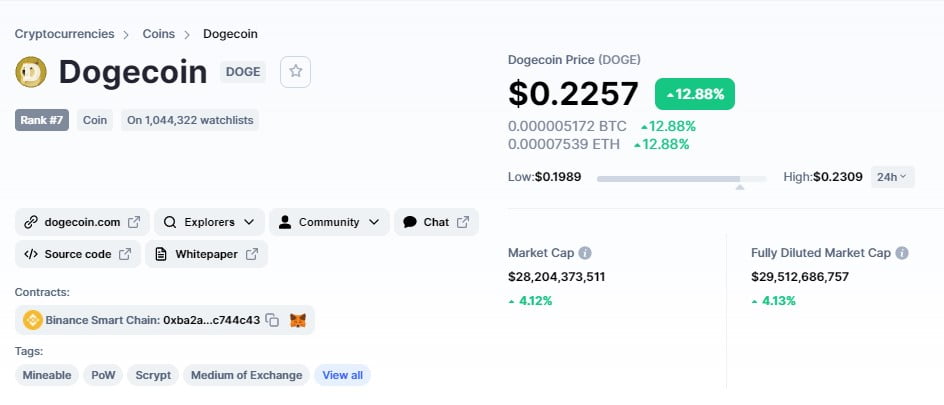Copy the Binance Smart Chain contract address
Image resolution: width=944 pixels, height=405 pixels.
tap(272, 321)
